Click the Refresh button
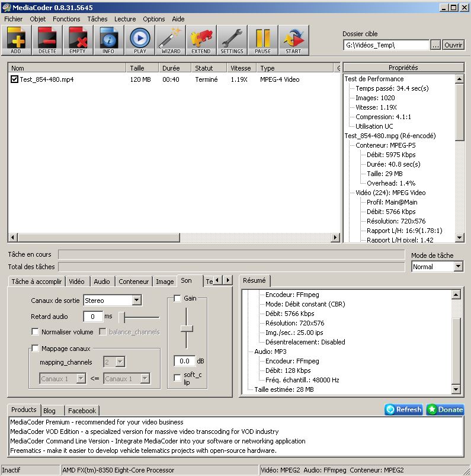This screenshot has width=471, height=476. click(x=403, y=410)
